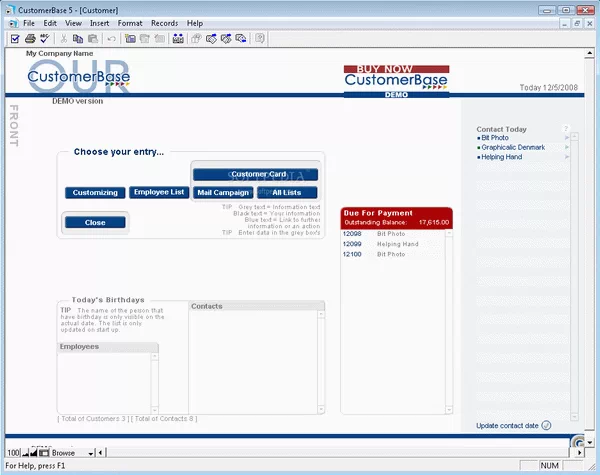The height and width of the screenshot is (475, 600).
Task: Click the BUY NOW CustomerBase banner
Action: coord(396,81)
